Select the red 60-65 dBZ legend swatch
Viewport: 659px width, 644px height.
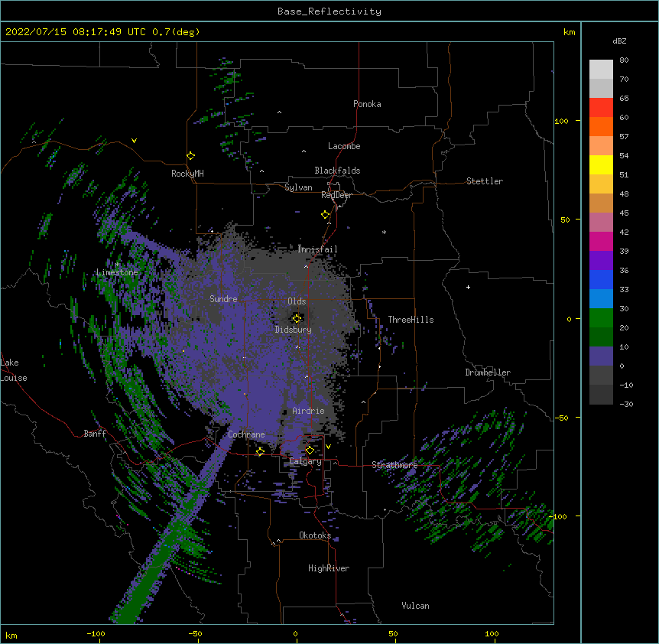(x=601, y=108)
